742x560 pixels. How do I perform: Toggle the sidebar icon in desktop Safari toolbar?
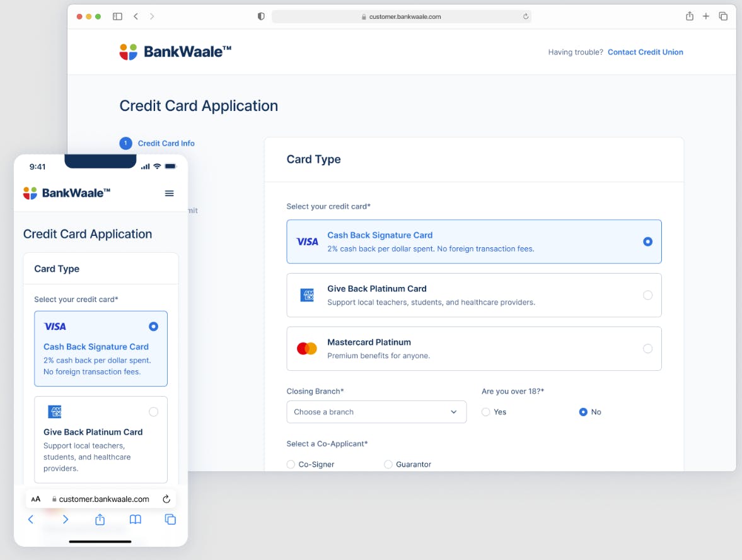pos(117,16)
